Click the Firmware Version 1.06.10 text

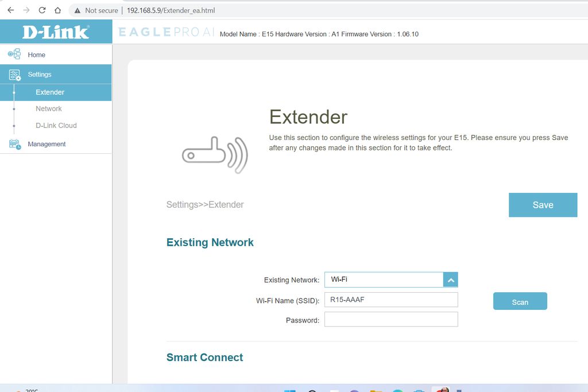(x=380, y=34)
